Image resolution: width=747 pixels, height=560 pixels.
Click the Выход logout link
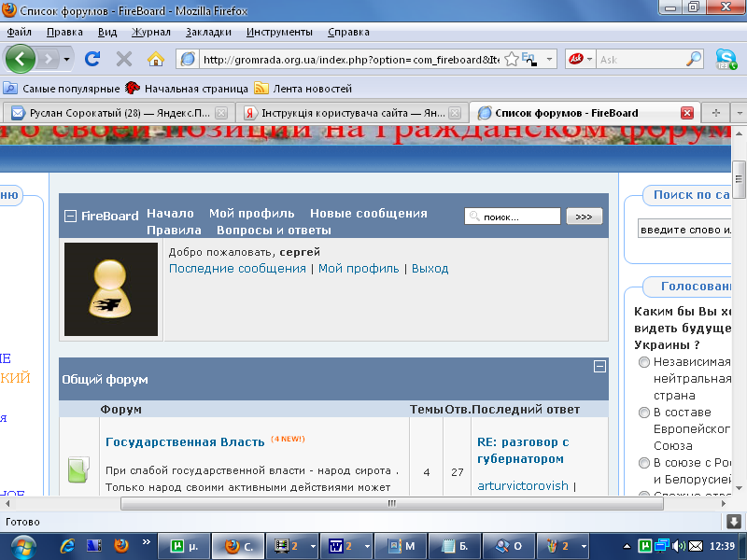pyautogui.click(x=430, y=269)
